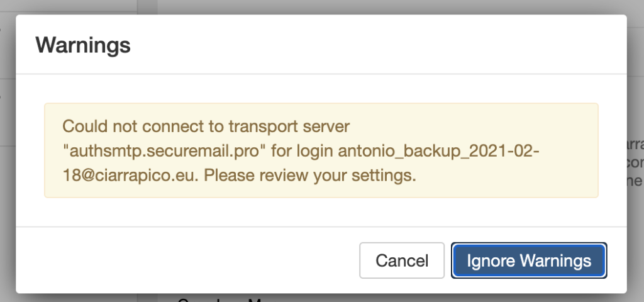644x302 pixels.
Task: Click empty header area right of "Warnings"
Action: 377,45
